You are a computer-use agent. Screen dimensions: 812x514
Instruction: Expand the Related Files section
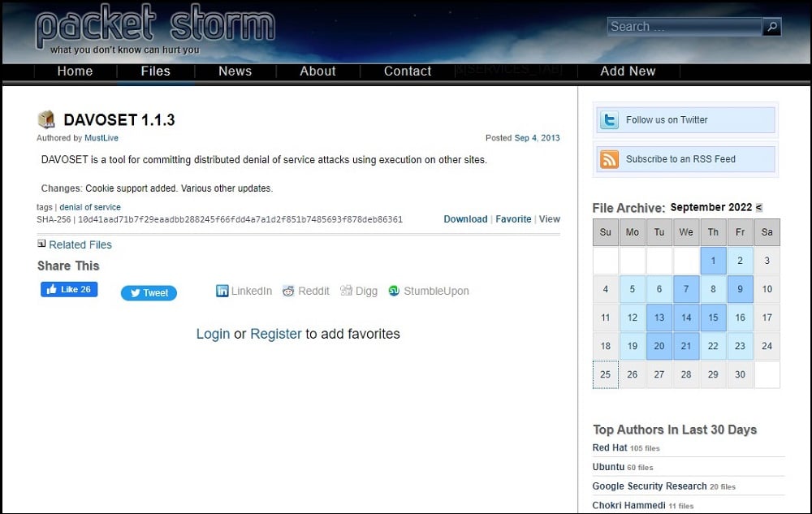point(41,244)
